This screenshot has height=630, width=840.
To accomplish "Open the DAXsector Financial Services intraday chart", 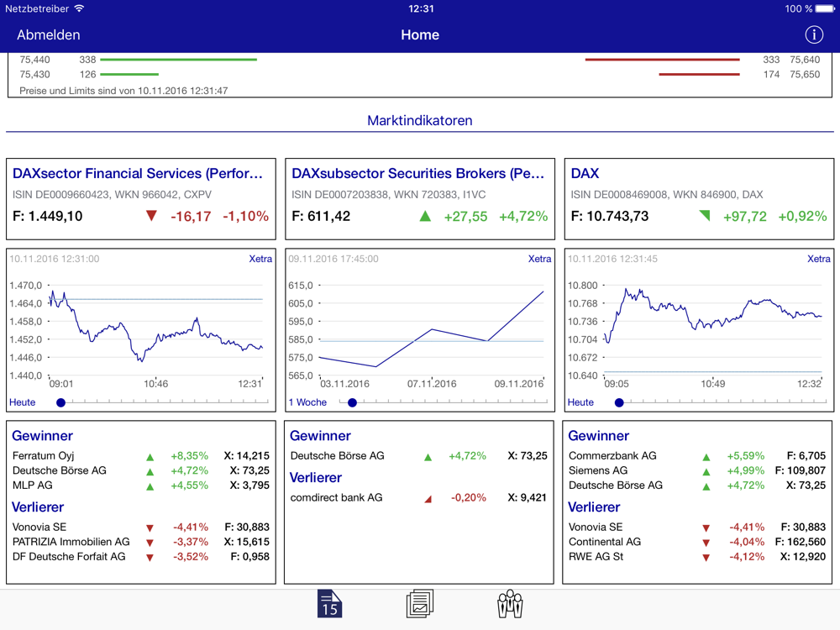I will point(141,329).
